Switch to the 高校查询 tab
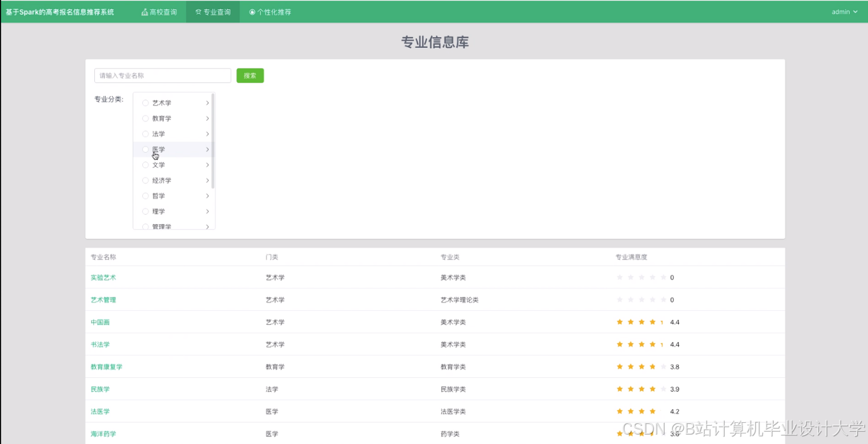The height and width of the screenshot is (444, 868). [x=159, y=11]
